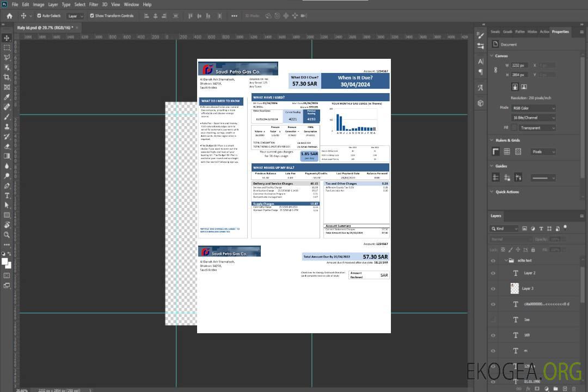Select the Horizontal Type tool
Screen dimensions: 588x392
click(7, 195)
